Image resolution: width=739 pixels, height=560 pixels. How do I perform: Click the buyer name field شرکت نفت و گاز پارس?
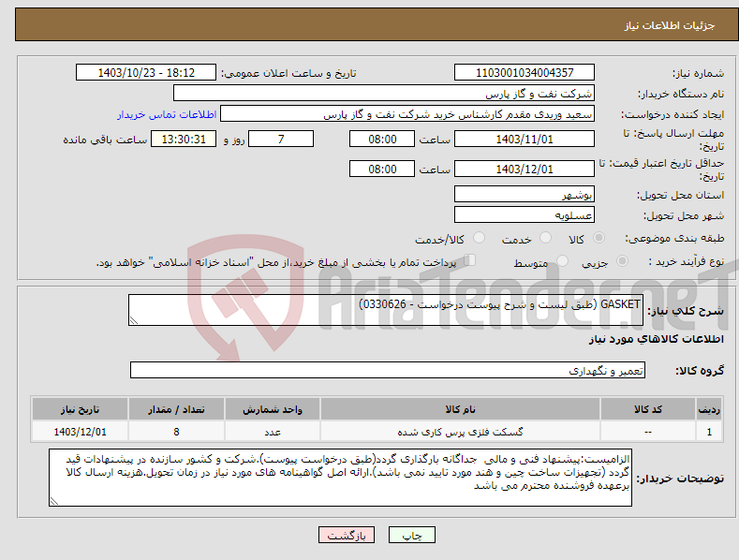[x=384, y=93]
